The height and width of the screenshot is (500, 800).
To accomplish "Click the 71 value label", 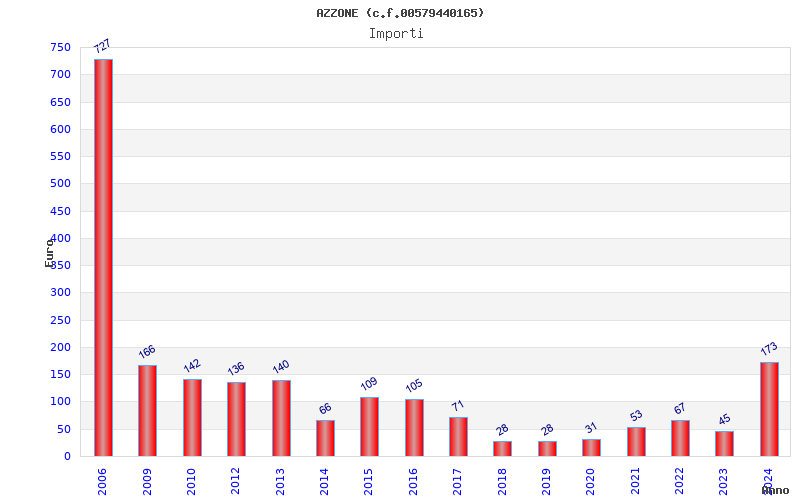I will (458, 406).
